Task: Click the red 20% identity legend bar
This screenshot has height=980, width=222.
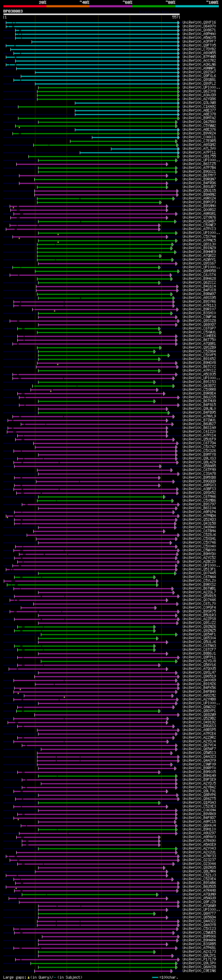Action: pos(25,6)
